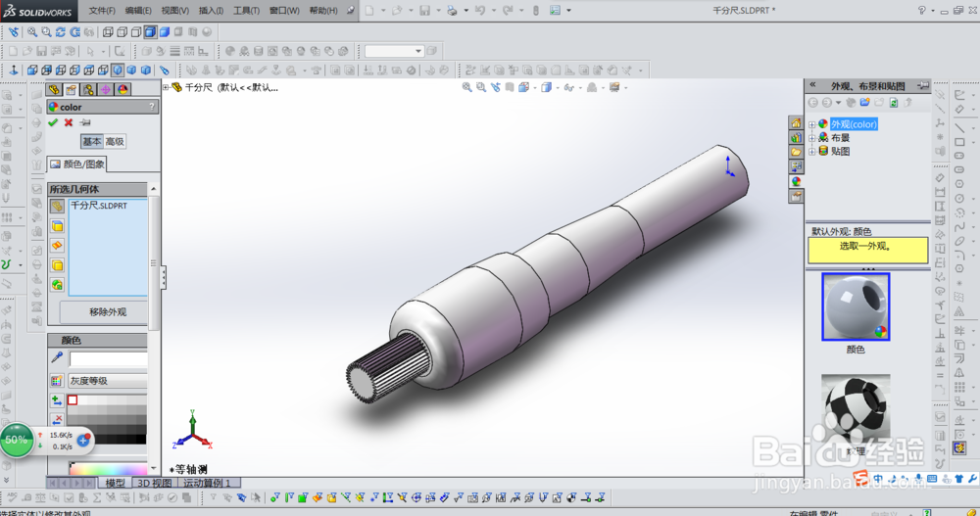The height and width of the screenshot is (516, 980).
Task: Select the faces filter icon
Action: pyautogui.click(x=57, y=226)
